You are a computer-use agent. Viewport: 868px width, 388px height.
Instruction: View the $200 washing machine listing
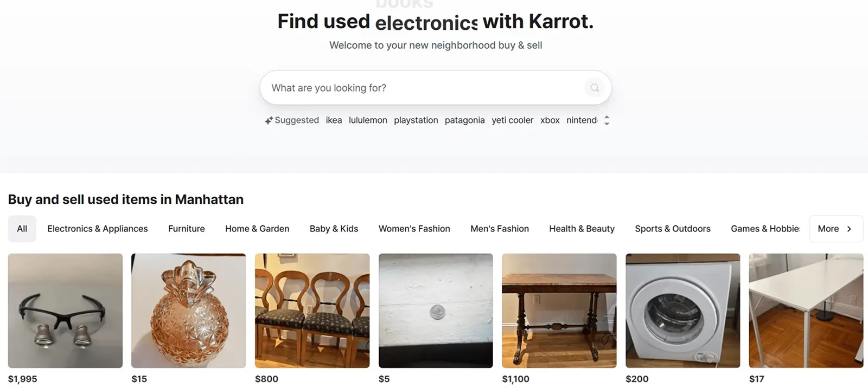[682, 311]
